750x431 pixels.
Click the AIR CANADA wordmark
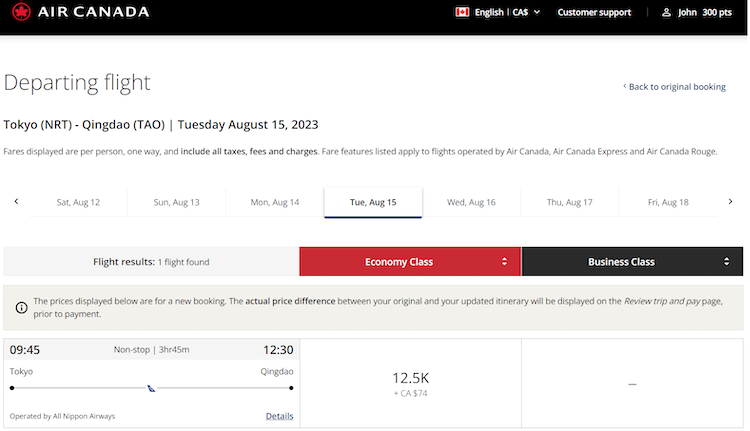tap(93, 12)
